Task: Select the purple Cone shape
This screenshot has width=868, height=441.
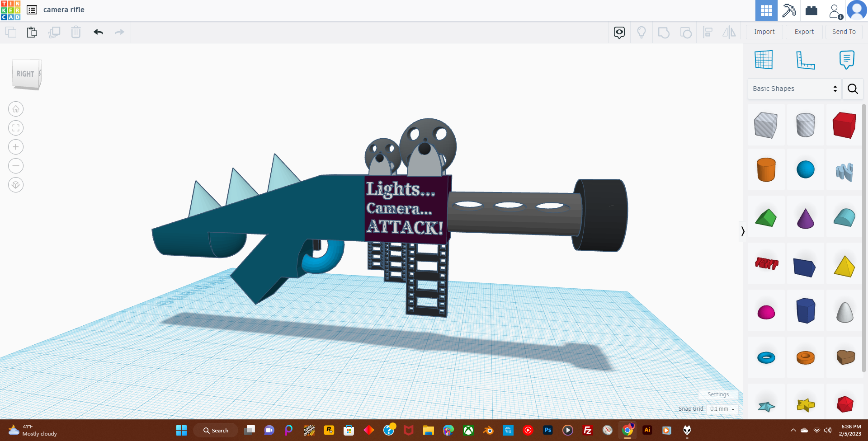Action: [x=805, y=218]
